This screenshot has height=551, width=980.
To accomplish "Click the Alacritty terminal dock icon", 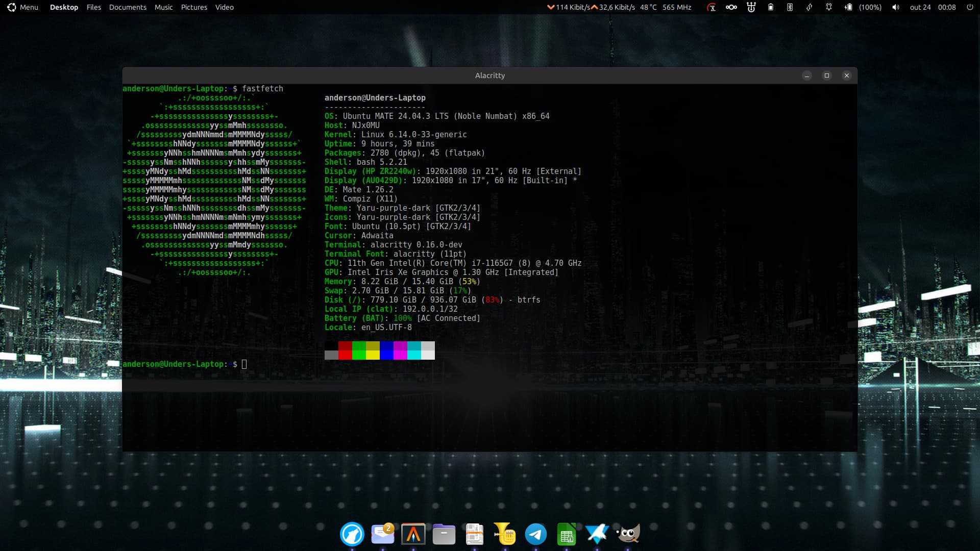I will click(413, 534).
